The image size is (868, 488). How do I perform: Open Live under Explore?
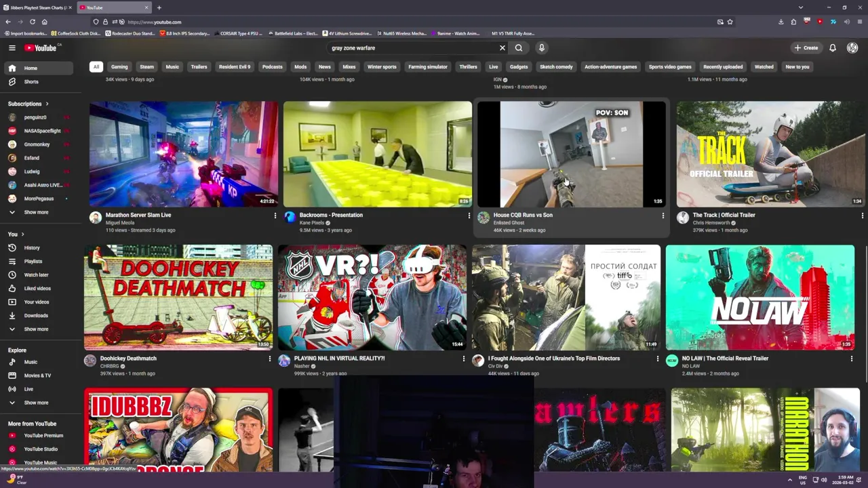point(37,389)
